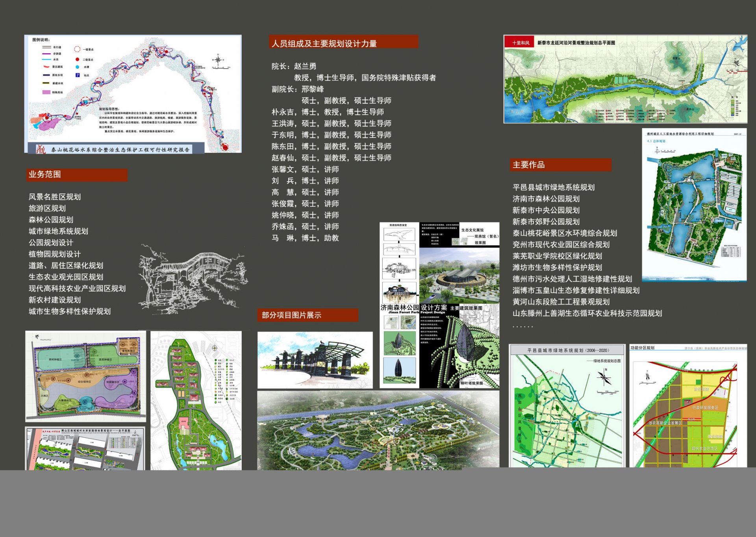The width and height of the screenshot is (756, 537).
Task: Click the line 朴永吉，博士，教授，博士生导师
Action: pyautogui.click(x=328, y=112)
